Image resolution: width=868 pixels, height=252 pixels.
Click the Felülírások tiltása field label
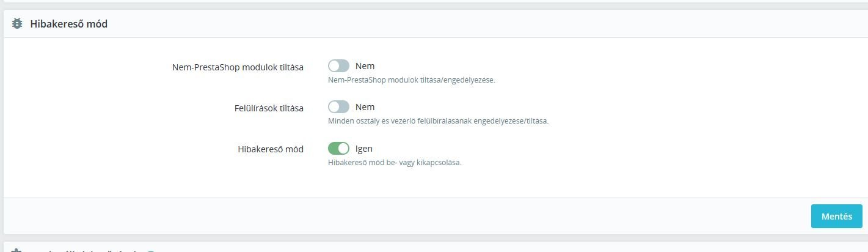click(264, 108)
